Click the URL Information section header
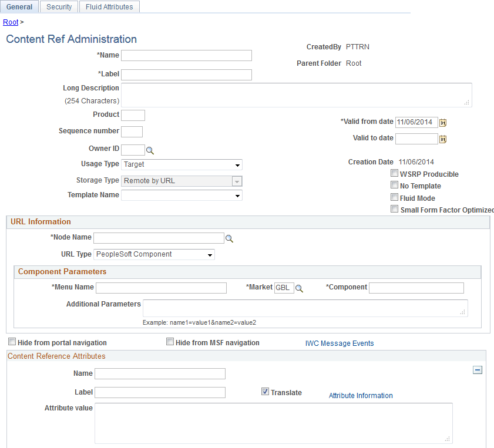This screenshot has width=494, height=448. [x=248, y=222]
